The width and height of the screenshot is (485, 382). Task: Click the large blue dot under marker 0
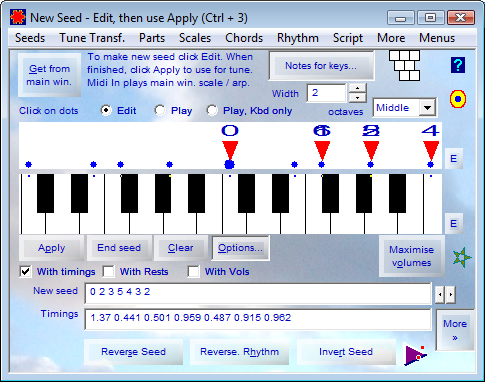tap(229, 164)
